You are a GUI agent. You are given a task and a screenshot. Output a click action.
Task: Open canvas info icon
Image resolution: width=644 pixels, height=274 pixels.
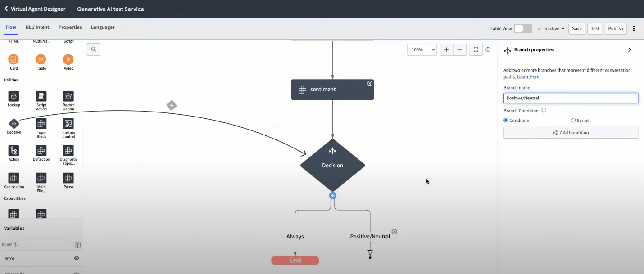point(488,49)
